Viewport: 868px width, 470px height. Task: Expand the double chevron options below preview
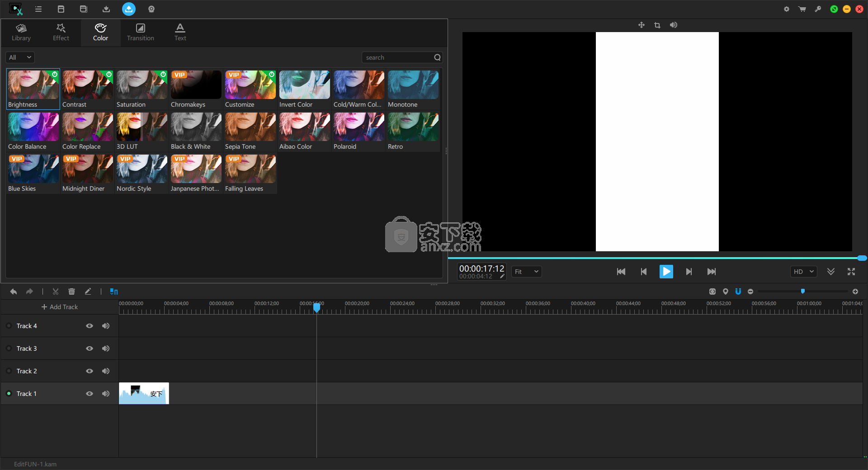(831, 272)
